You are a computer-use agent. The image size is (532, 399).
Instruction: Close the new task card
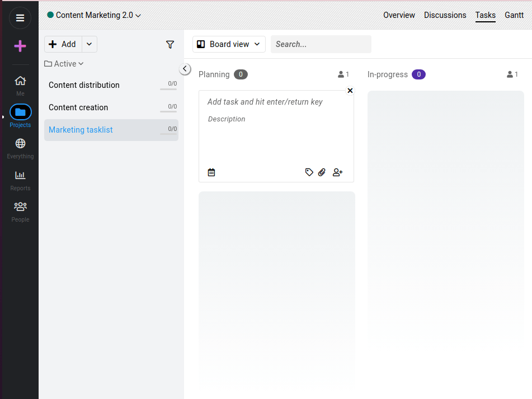350,91
